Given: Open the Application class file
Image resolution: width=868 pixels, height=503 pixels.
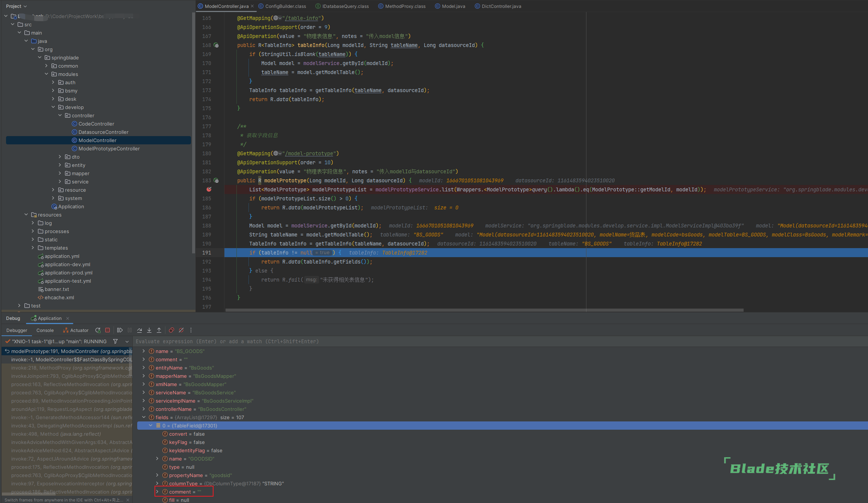Looking at the screenshot, I should (x=71, y=206).
